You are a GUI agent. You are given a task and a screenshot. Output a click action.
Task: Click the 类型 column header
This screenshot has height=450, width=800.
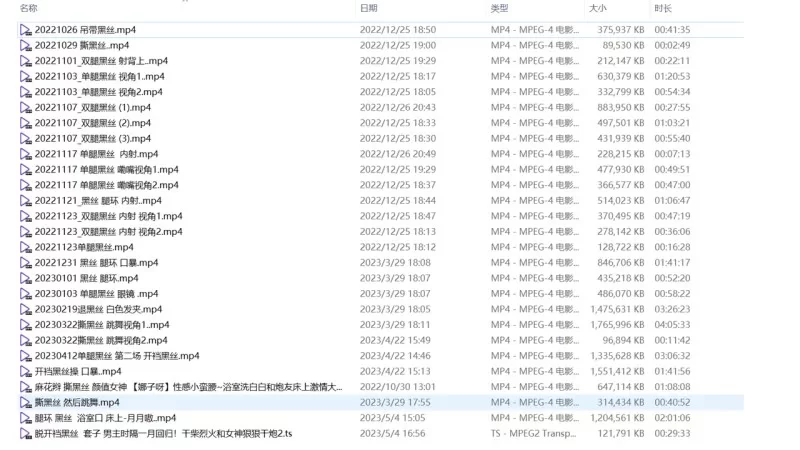[500, 8]
